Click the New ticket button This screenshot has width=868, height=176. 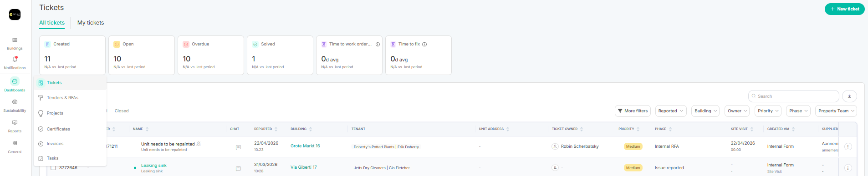pyautogui.click(x=844, y=9)
